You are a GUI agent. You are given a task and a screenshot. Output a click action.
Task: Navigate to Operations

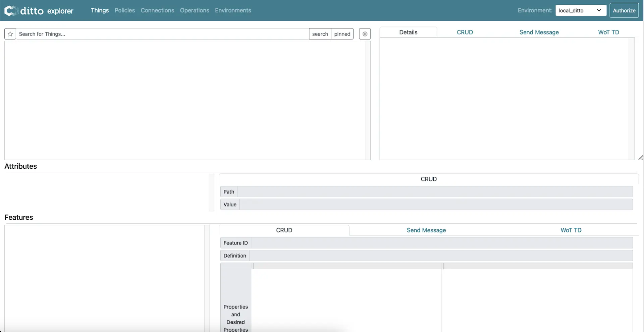(195, 10)
